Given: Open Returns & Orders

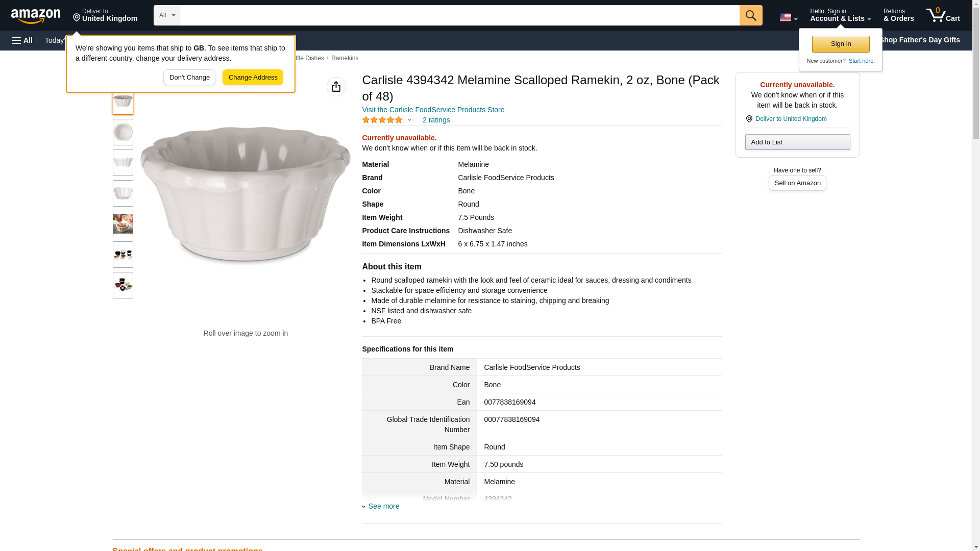Looking at the screenshot, I should pos(898,15).
